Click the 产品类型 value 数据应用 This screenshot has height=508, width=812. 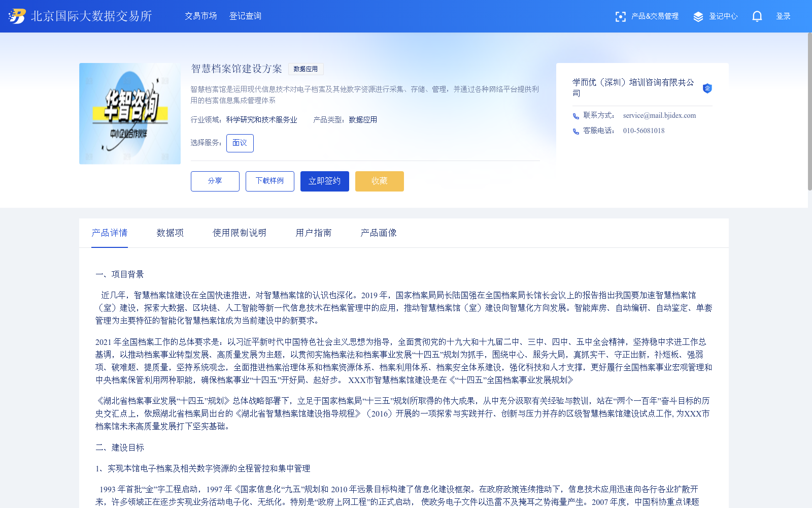coord(363,120)
